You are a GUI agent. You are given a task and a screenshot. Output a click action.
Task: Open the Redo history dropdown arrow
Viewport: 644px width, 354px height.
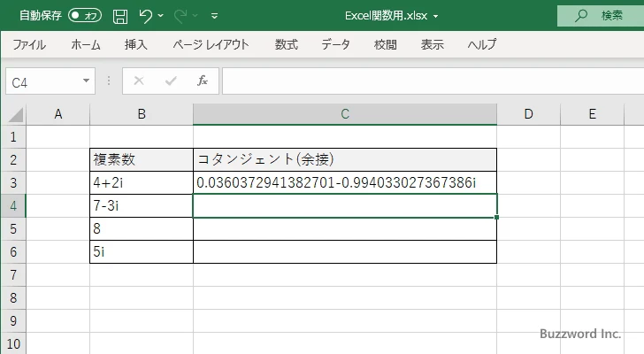195,16
